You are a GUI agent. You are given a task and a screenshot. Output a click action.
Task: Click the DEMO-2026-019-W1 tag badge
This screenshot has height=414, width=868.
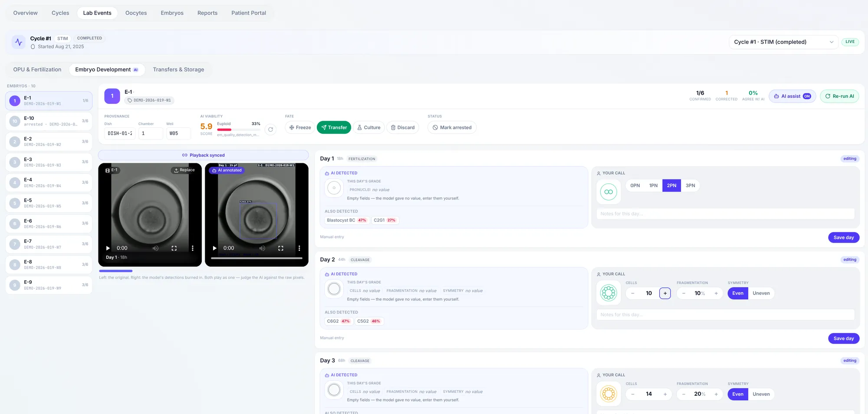[x=149, y=100]
